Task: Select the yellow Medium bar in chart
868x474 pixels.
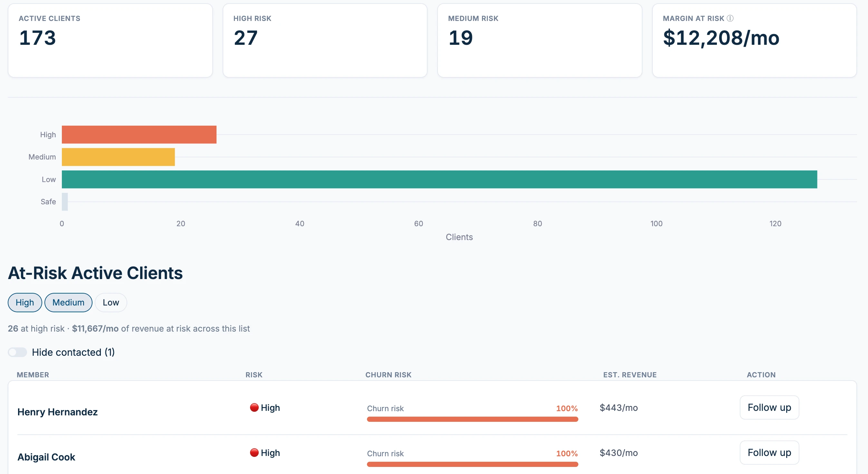Action: pos(118,157)
